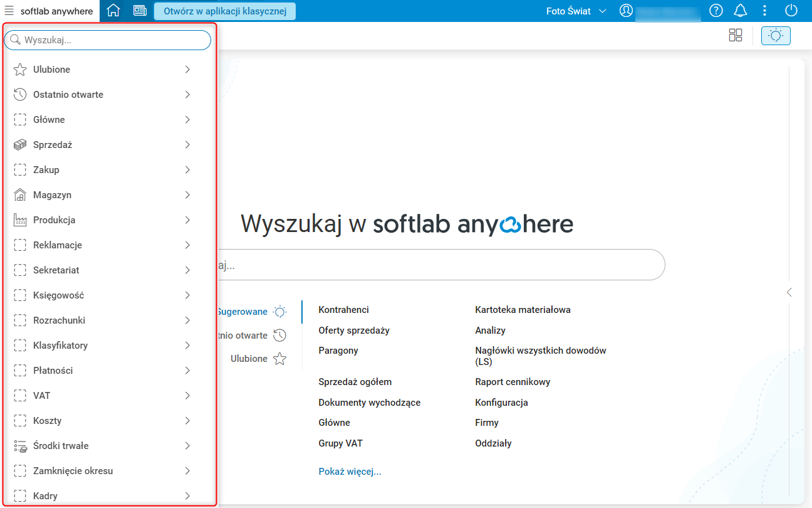Expand the Sekretariat submenu chevron
The image size is (812, 508).
point(187,270)
